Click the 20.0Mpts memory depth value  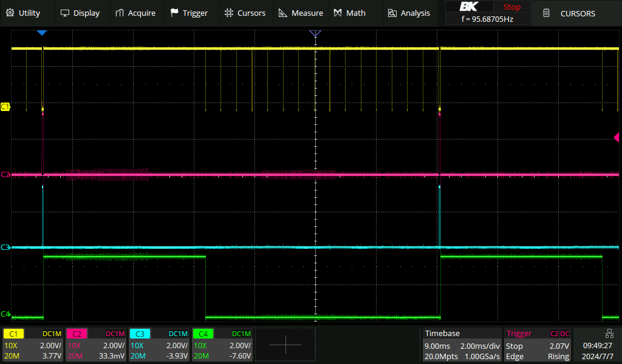pyautogui.click(x=441, y=356)
